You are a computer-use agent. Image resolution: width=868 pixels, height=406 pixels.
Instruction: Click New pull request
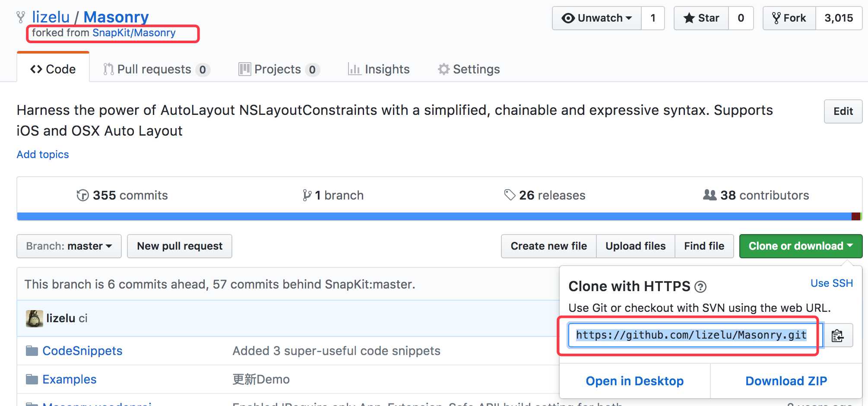[x=180, y=246]
